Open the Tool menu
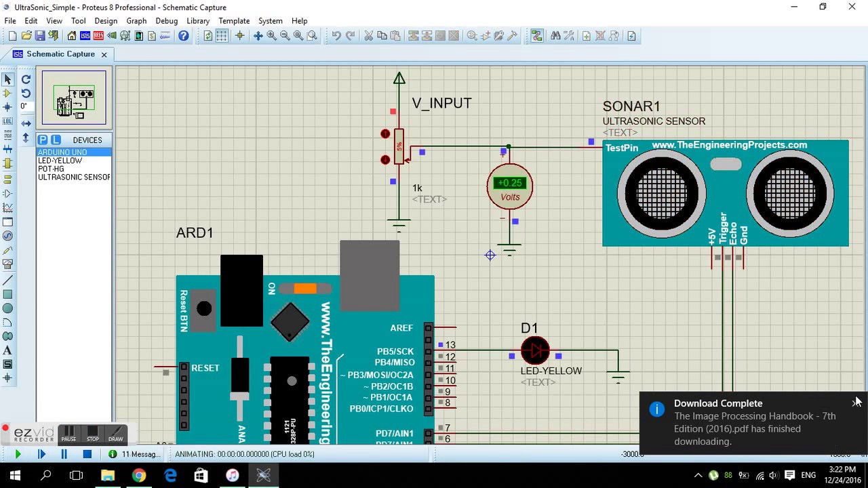This screenshot has width=868, height=488. [x=79, y=21]
